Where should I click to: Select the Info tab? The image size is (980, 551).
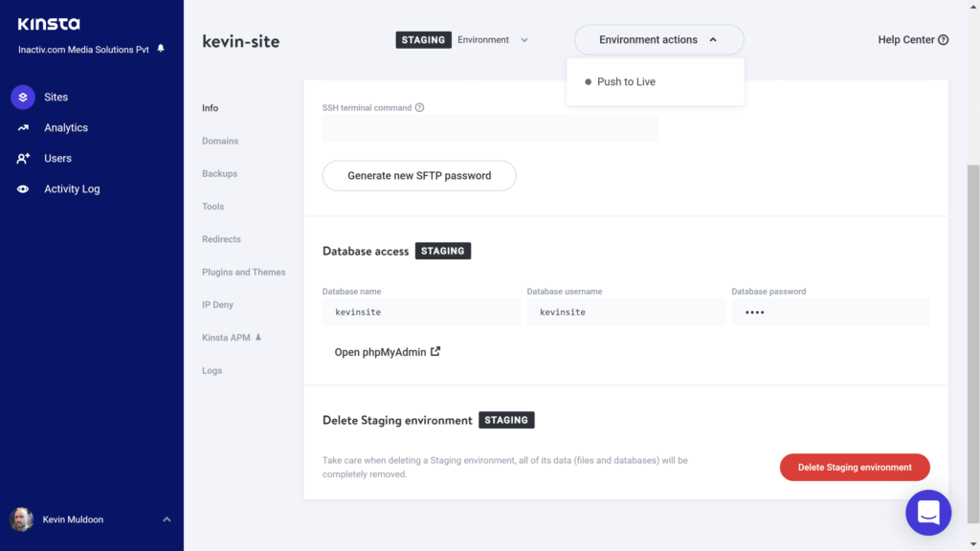210,108
